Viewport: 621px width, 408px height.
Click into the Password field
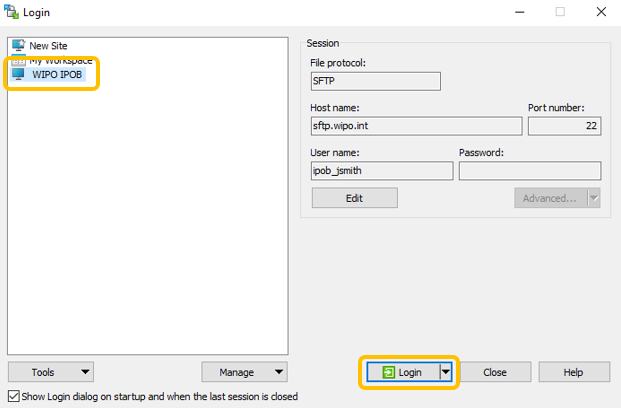click(529, 171)
